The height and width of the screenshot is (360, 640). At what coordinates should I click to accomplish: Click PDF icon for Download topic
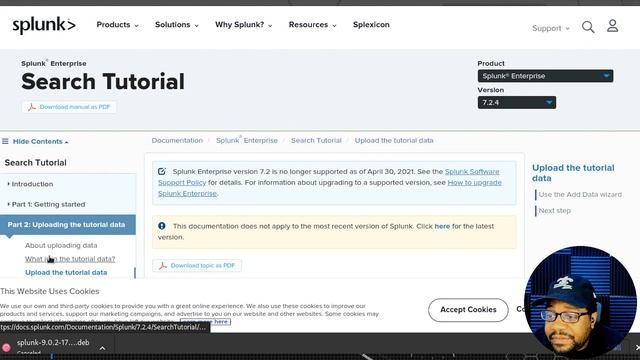click(x=162, y=266)
